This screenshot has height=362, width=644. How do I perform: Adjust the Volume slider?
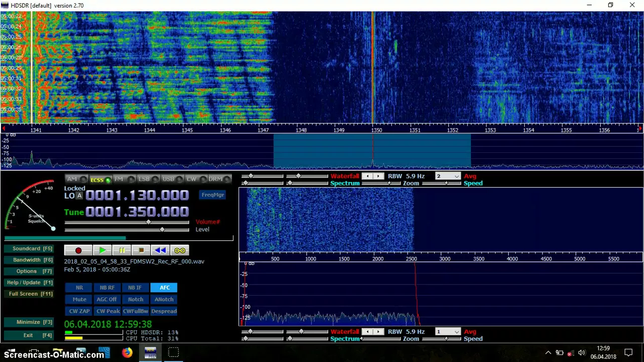pos(148,222)
